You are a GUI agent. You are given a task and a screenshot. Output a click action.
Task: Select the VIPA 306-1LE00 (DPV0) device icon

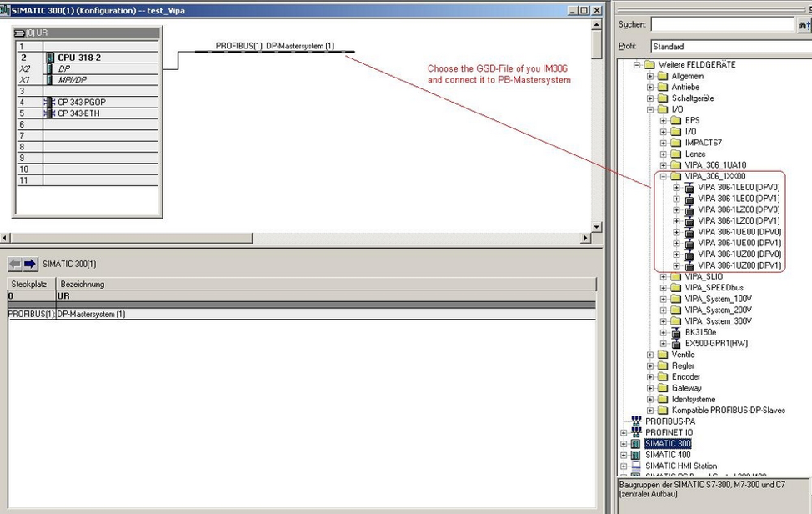pos(689,188)
